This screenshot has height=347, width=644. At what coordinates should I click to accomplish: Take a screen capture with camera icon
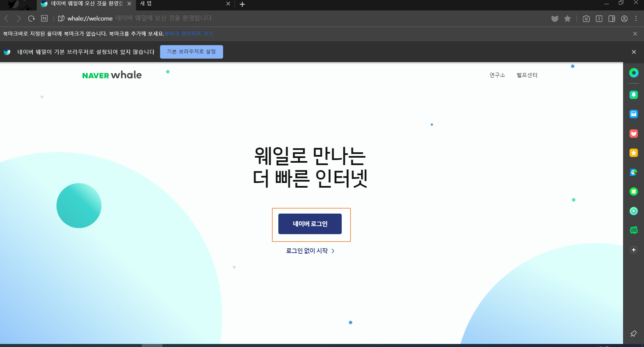pyautogui.click(x=586, y=19)
